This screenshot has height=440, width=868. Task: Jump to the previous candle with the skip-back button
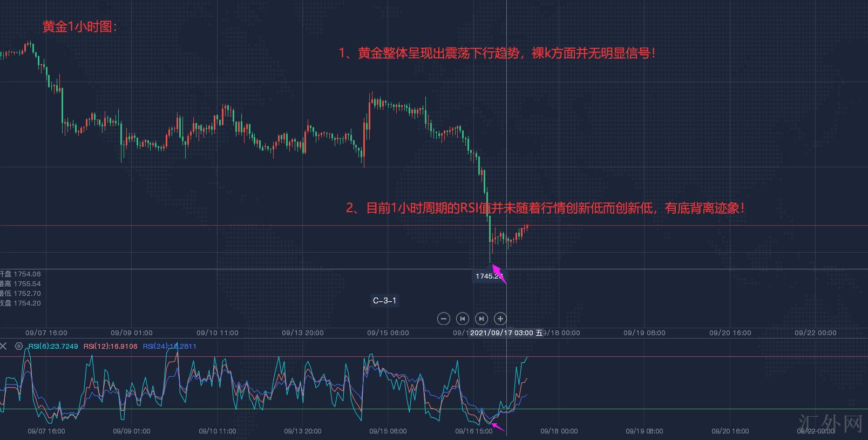coord(462,319)
